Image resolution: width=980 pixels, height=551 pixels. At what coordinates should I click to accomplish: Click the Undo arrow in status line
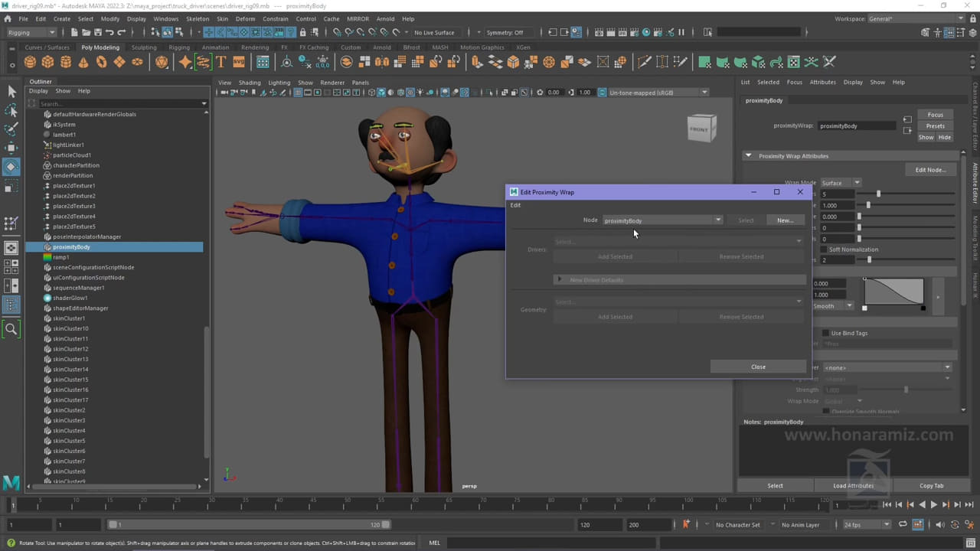pos(109,32)
